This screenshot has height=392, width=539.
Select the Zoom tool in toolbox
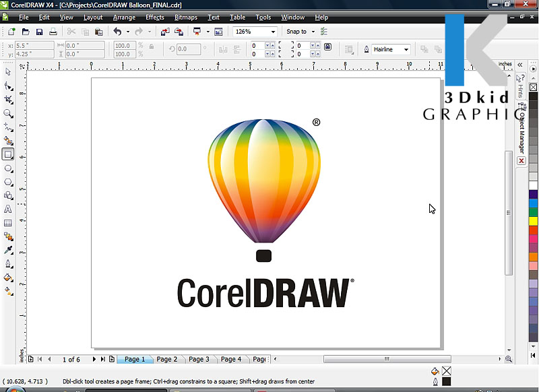pos(8,113)
